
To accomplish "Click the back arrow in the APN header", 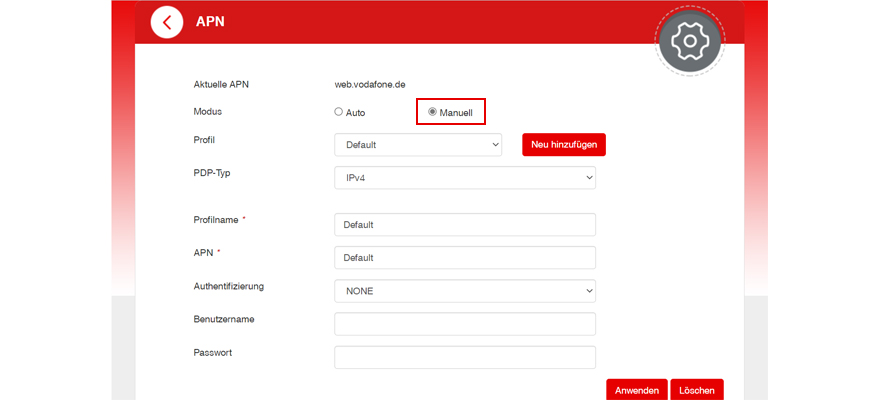I will click(167, 22).
